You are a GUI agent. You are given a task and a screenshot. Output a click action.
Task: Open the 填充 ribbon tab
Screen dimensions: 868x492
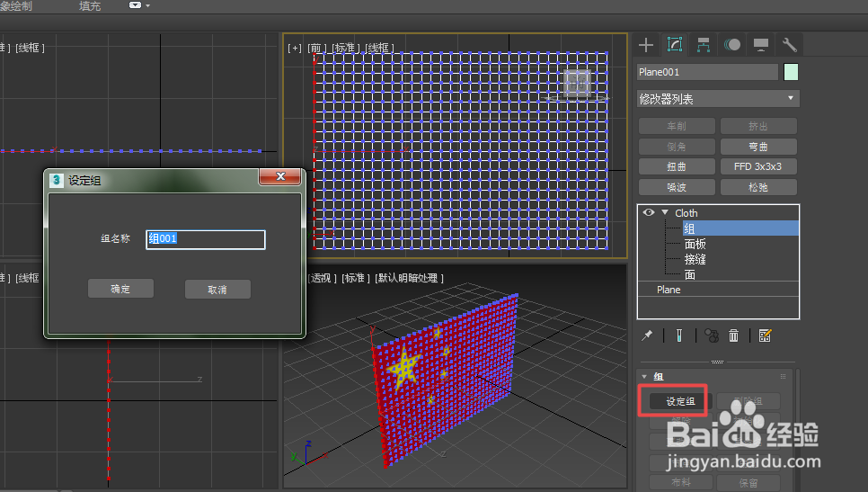[90, 6]
